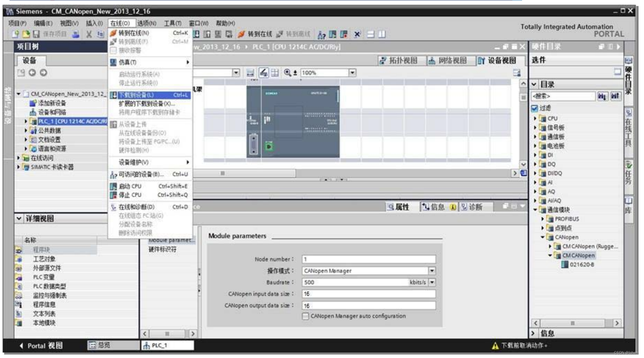Open the 属性 properties tab
This screenshot has height=358, width=644.
399,207
